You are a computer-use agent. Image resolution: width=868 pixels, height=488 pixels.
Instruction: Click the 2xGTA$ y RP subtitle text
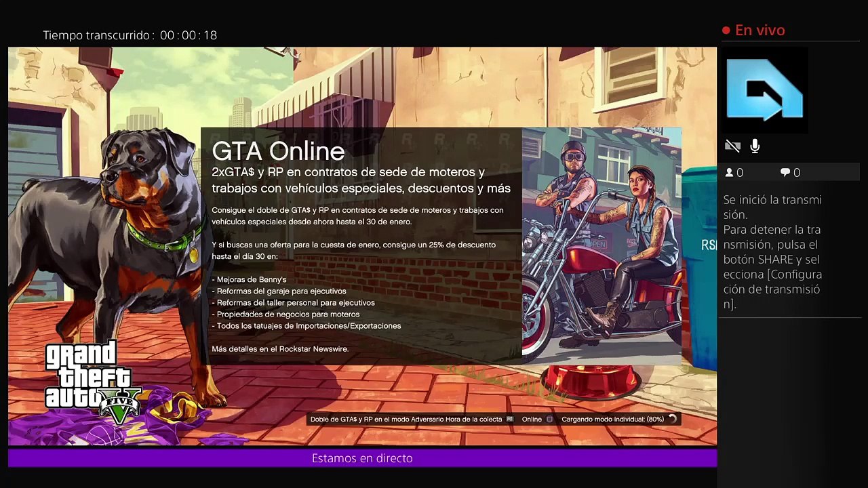(361, 180)
